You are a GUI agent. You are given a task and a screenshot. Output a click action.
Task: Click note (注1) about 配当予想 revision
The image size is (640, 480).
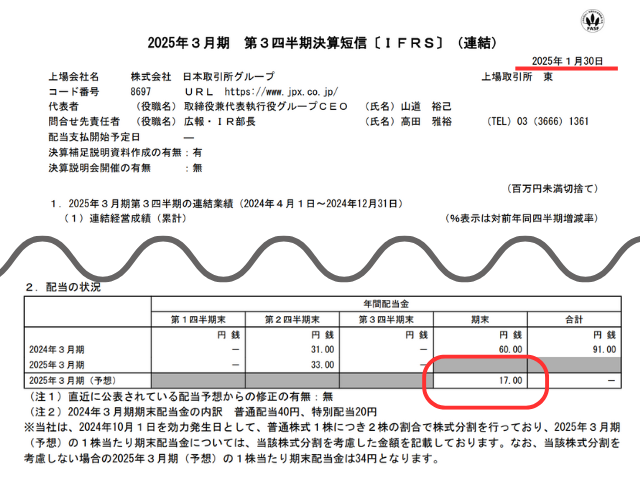[180, 396]
